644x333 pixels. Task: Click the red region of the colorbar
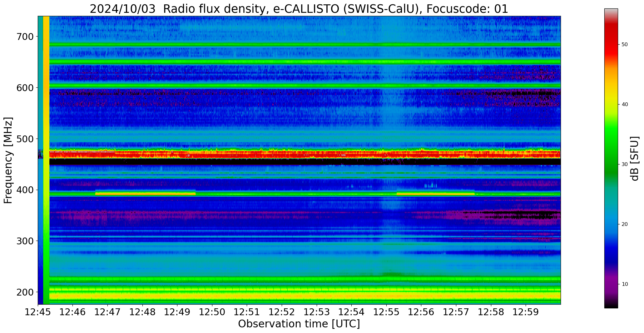[611, 42]
